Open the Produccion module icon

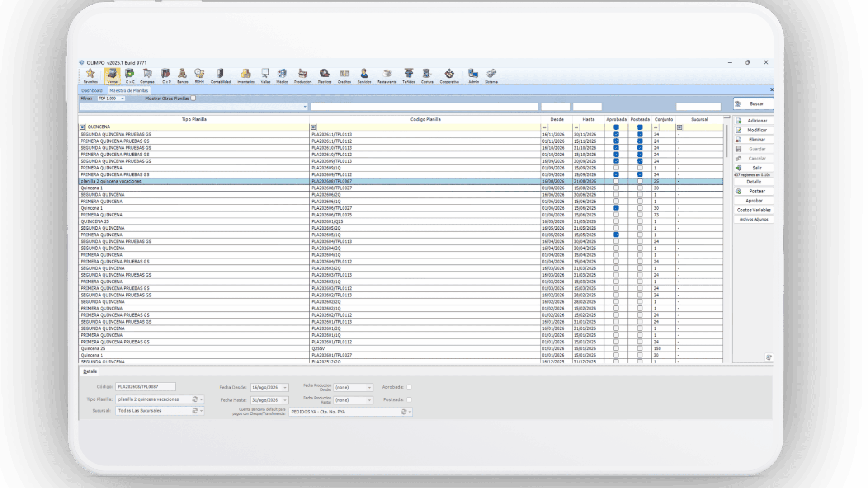[x=303, y=76]
